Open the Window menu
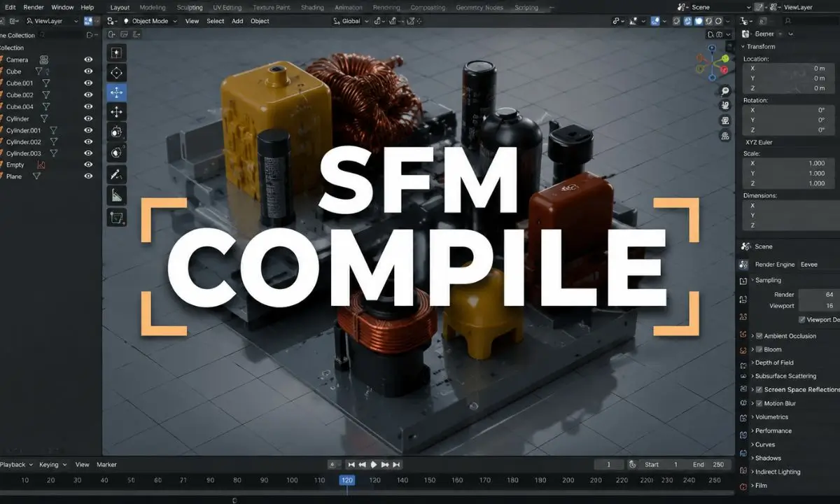The height and width of the screenshot is (504, 840). point(62,7)
